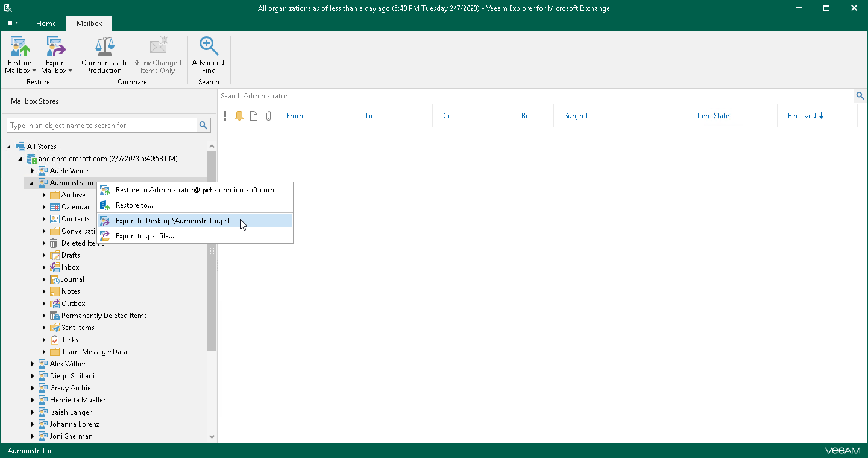This screenshot has width=868, height=458.
Task: Click the follow-up flag column icon
Action: (x=239, y=115)
